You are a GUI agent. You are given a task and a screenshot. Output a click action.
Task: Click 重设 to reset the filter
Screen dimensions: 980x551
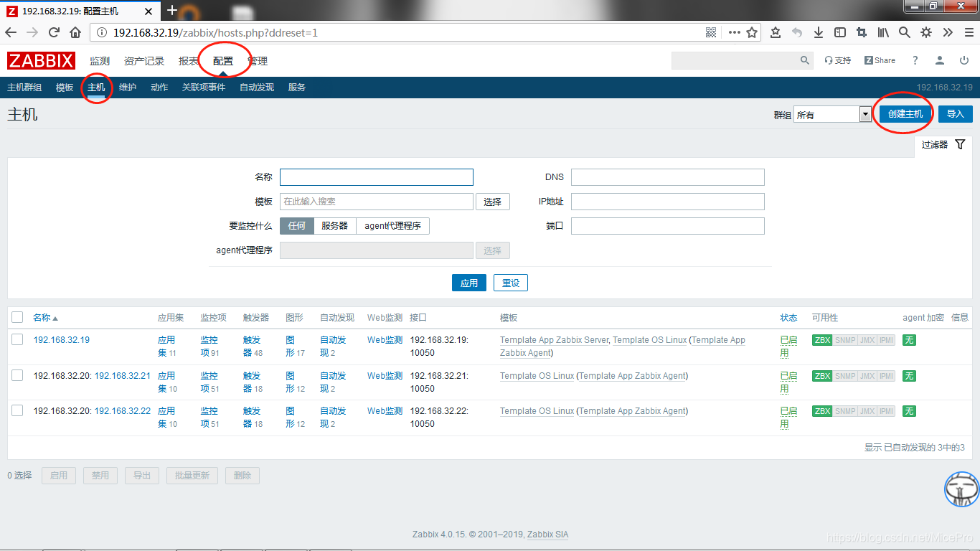(x=511, y=283)
